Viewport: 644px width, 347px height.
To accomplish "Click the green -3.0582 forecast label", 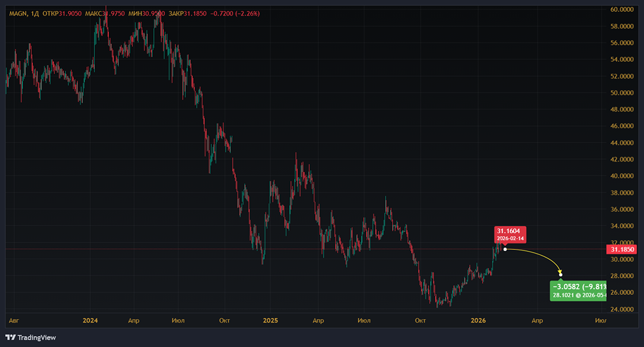I will pos(578,291).
